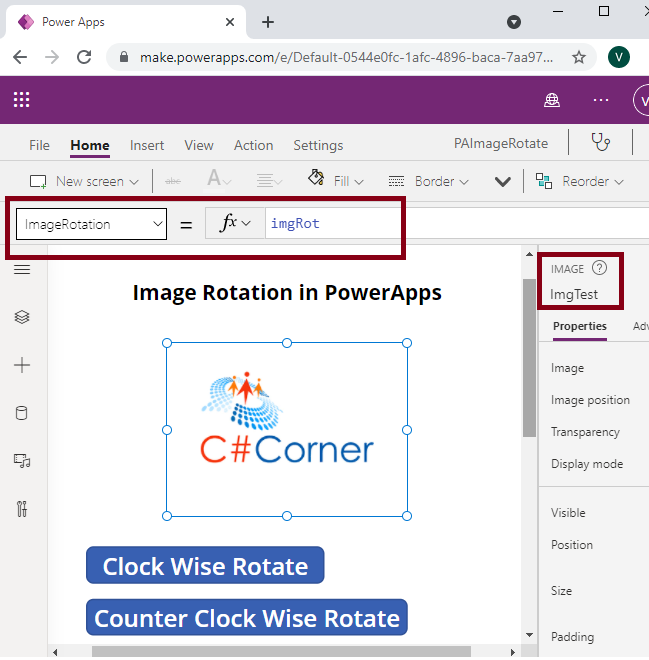Open a new browser tab
This screenshot has height=660, width=649.
point(268,22)
